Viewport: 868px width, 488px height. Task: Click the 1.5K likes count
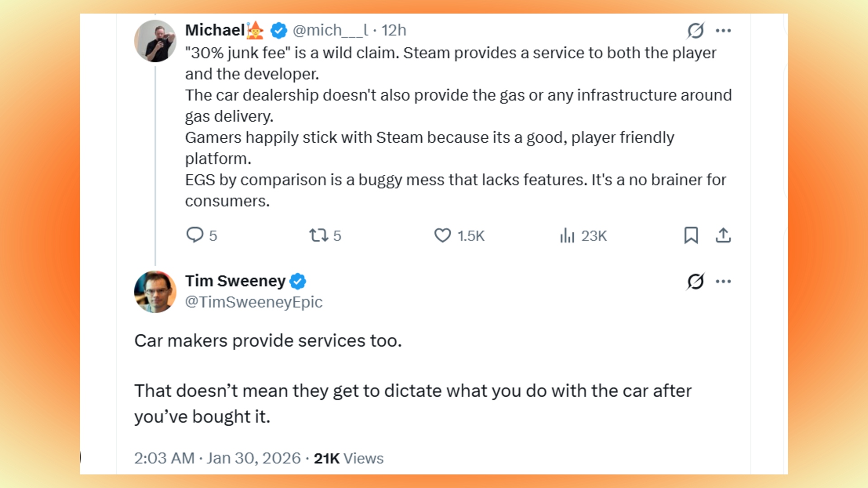pos(470,235)
